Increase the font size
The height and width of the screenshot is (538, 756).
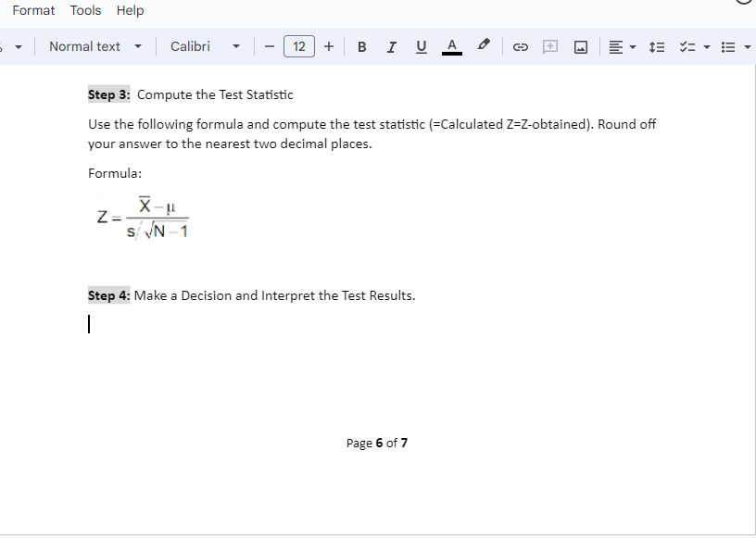point(329,46)
